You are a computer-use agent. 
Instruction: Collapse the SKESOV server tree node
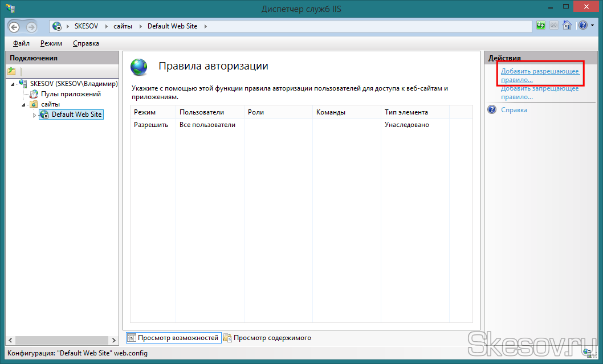click(13, 84)
